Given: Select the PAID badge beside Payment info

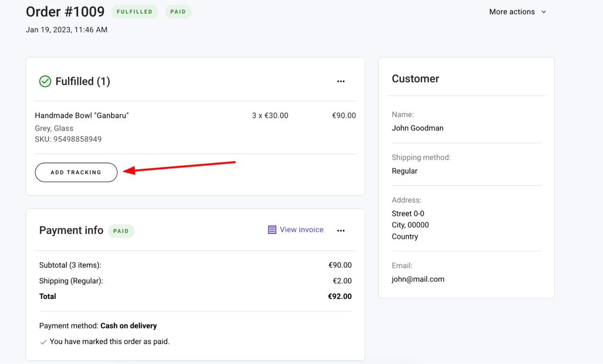Looking at the screenshot, I should click(x=121, y=231).
